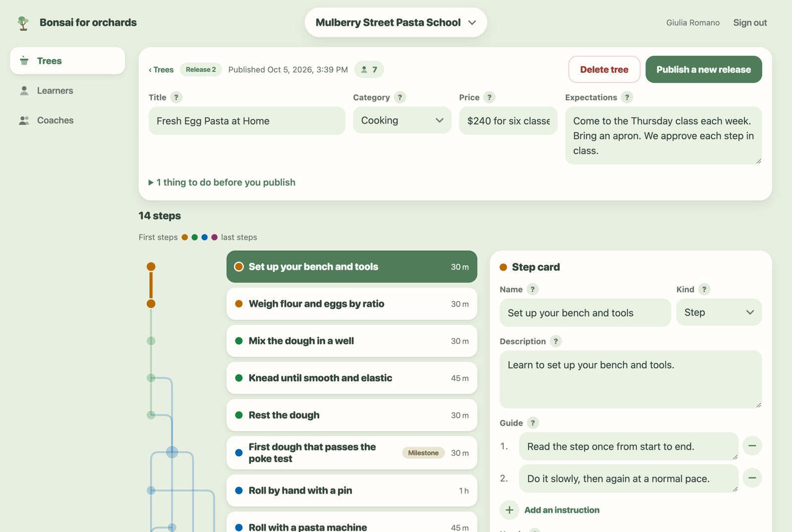Select the Knead until smooth and elastic step

pyautogui.click(x=352, y=378)
